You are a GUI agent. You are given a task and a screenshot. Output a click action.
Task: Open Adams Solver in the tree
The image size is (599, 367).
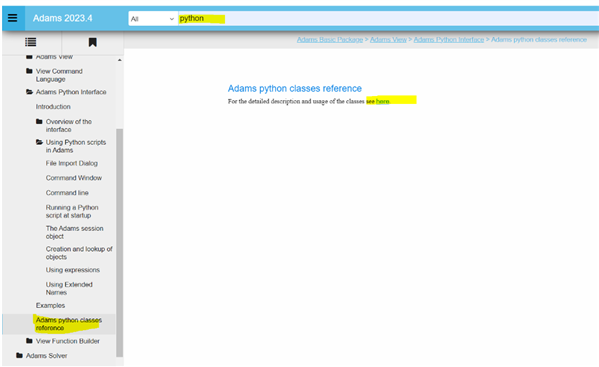[47, 356]
